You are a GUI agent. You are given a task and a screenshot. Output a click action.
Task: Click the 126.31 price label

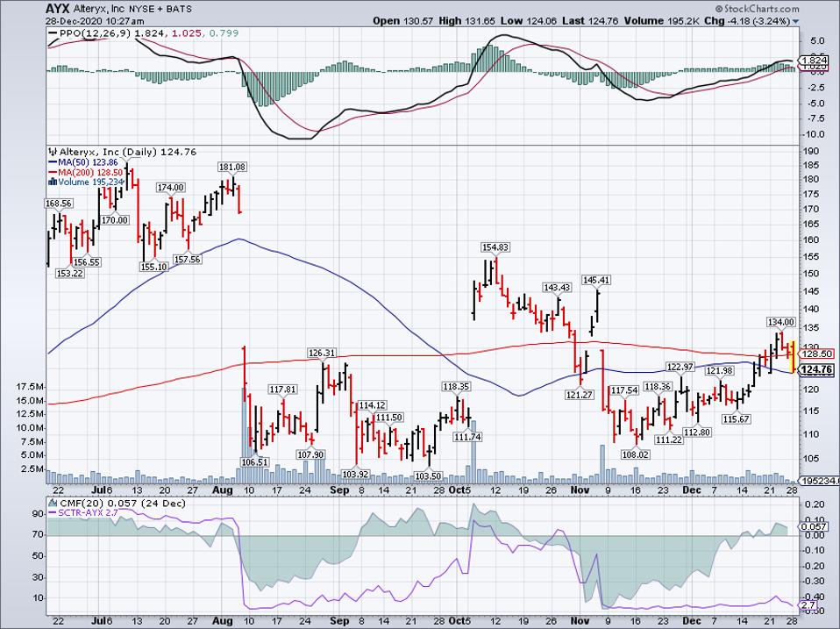click(x=322, y=353)
